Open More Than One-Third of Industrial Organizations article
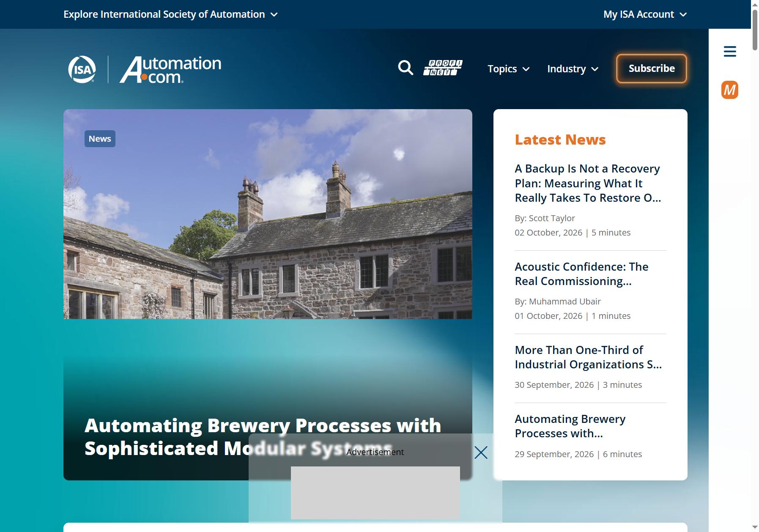 (588, 357)
